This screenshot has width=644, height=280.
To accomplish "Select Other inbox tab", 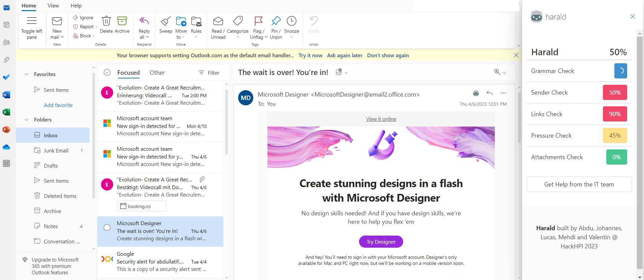I will (x=157, y=73).
